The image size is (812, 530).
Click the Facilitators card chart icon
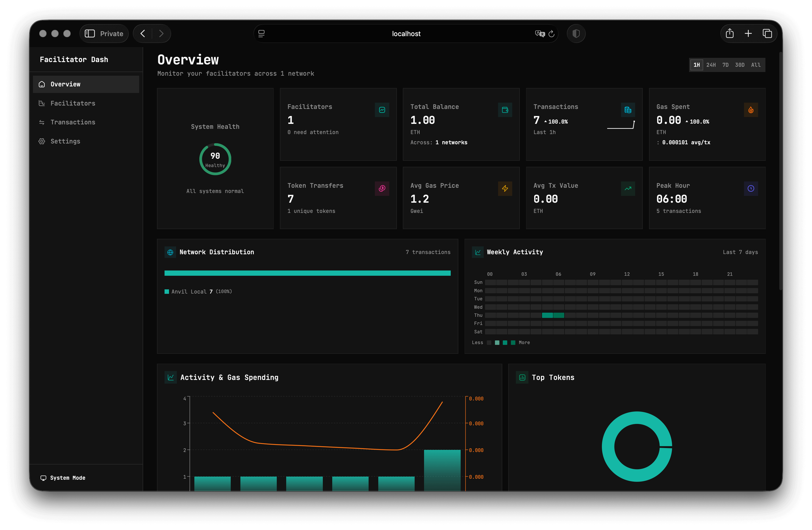click(382, 110)
